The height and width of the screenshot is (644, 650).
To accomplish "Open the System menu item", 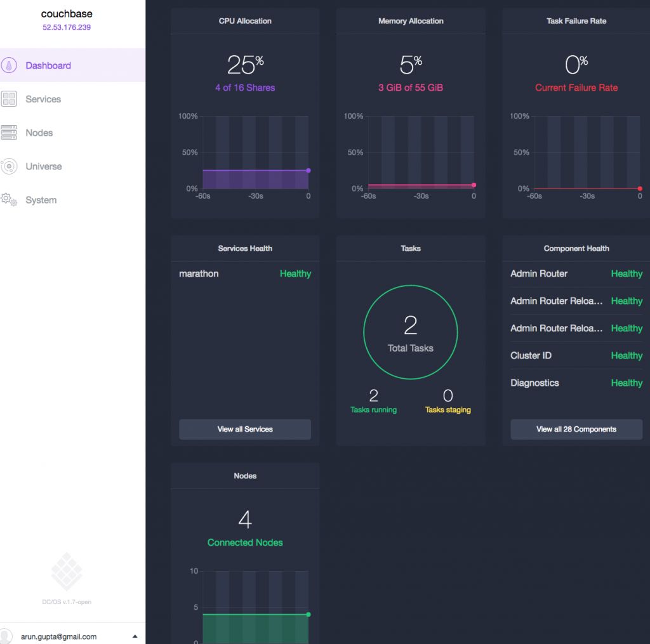I will (x=72, y=200).
